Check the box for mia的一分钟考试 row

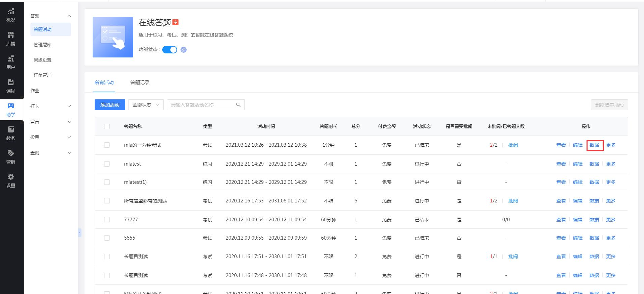tap(107, 145)
